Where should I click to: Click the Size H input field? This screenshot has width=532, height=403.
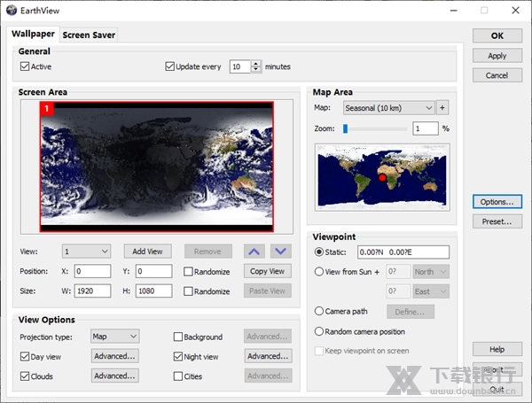(153, 291)
